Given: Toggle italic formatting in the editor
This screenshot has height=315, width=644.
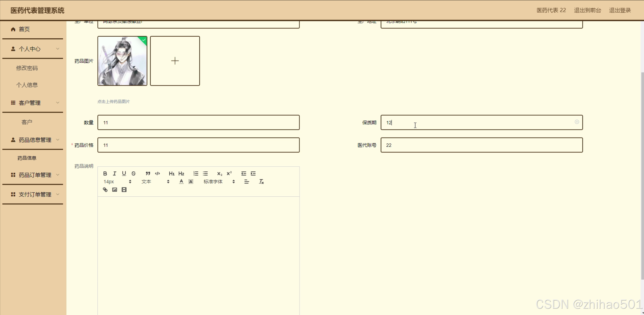Looking at the screenshot, I should [114, 173].
